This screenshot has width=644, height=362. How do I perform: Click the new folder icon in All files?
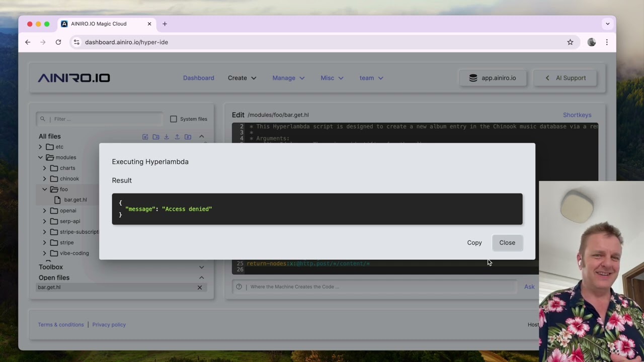156,136
